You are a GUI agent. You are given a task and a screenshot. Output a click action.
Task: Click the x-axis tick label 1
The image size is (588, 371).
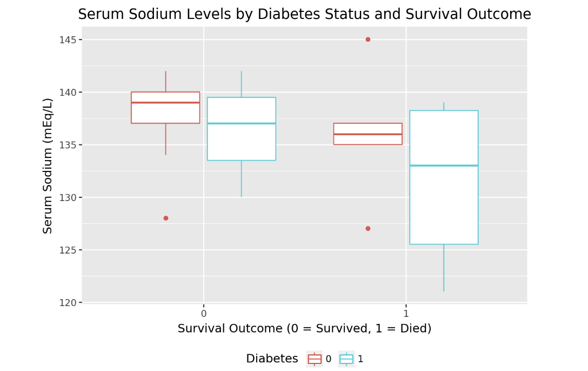tap(406, 314)
